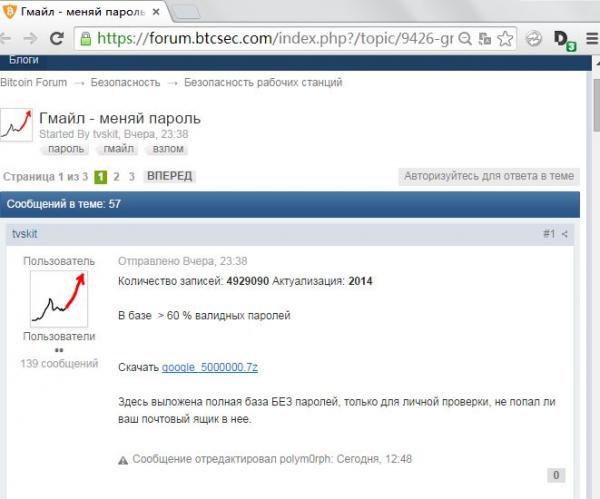Bookmark this page with the star icon

pos(505,39)
